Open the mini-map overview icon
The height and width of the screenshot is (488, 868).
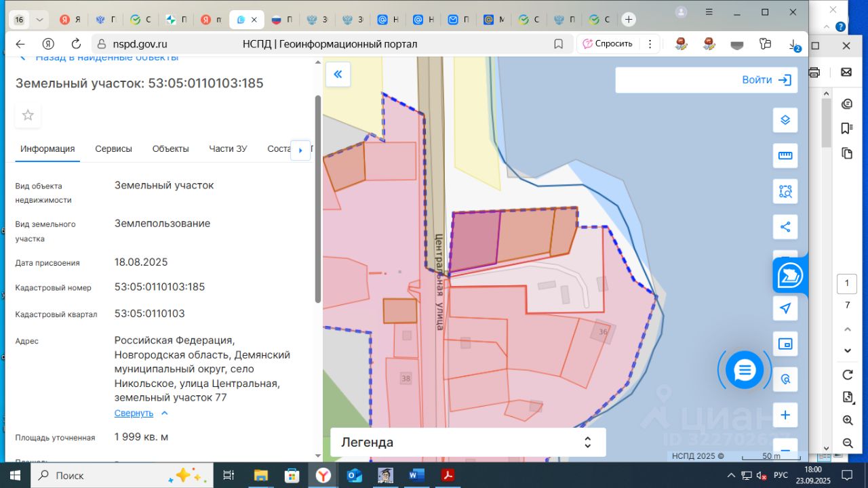[x=785, y=344]
